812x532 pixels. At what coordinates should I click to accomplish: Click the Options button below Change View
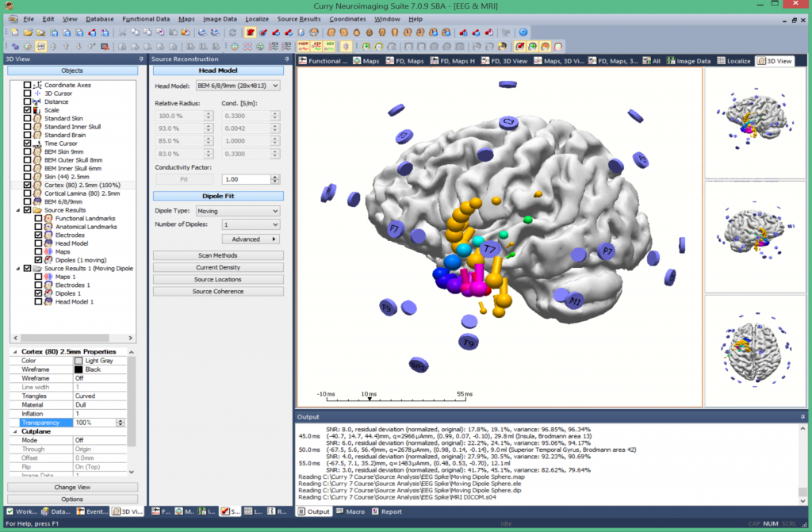[x=72, y=499]
